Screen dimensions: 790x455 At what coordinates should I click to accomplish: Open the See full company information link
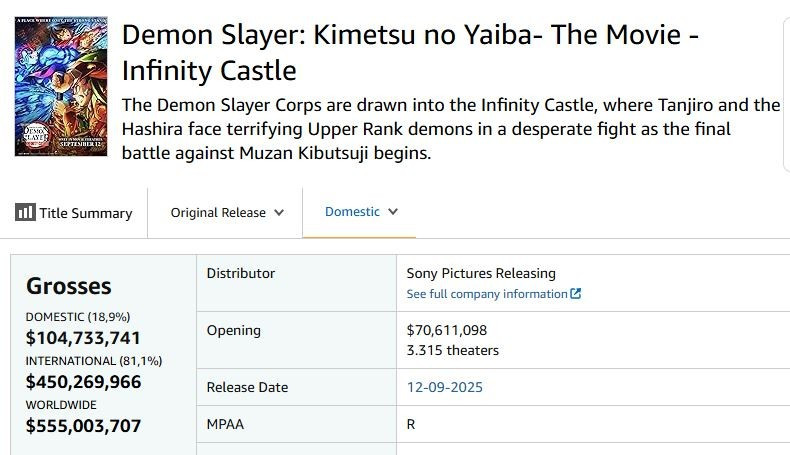tap(487, 294)
